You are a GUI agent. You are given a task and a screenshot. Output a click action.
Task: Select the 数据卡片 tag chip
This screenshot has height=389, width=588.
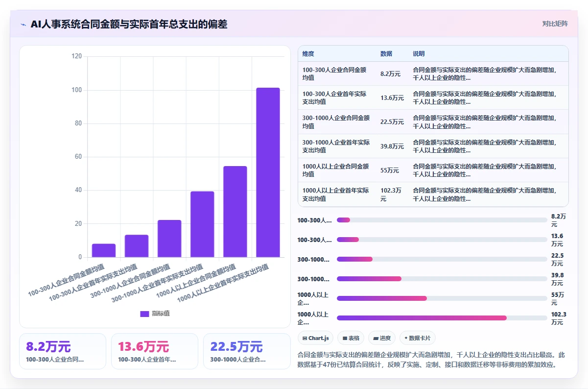[x=417, y=338]
